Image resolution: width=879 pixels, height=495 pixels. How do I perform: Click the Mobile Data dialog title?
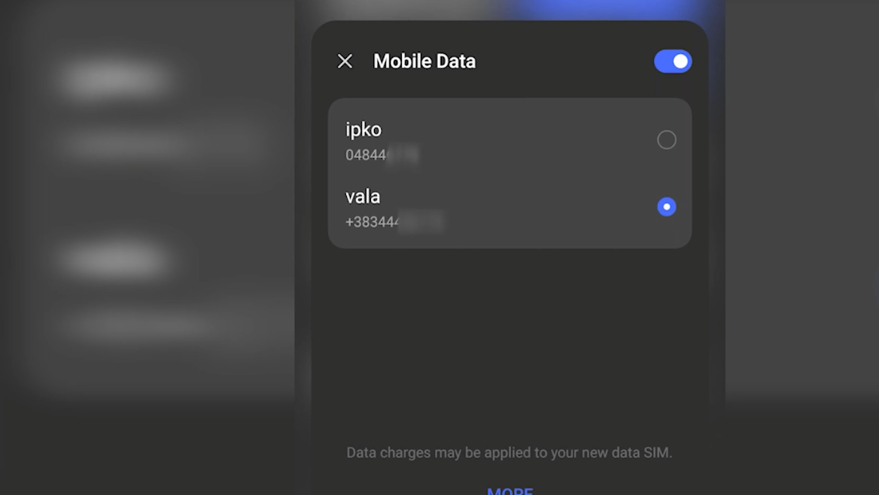click(x=424, y=61)
